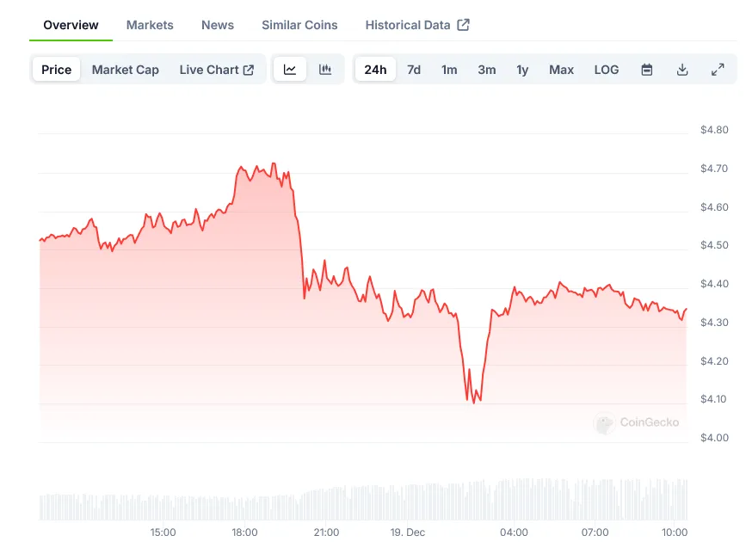Expand chart to fullscreen via arrows icon
The width and height of the screenshot is (746, 560).
pyautogui.click(x=718, y=69)
